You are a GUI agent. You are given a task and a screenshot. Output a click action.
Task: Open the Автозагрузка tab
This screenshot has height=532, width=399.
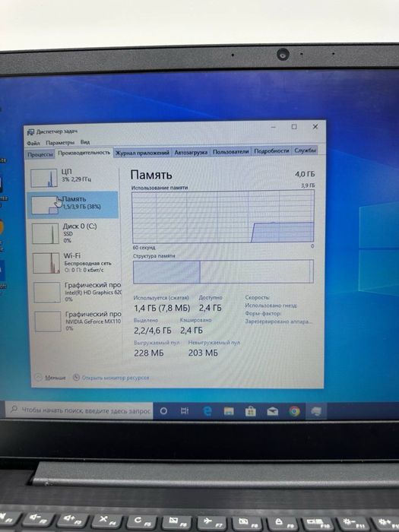(x=191, y=152)
